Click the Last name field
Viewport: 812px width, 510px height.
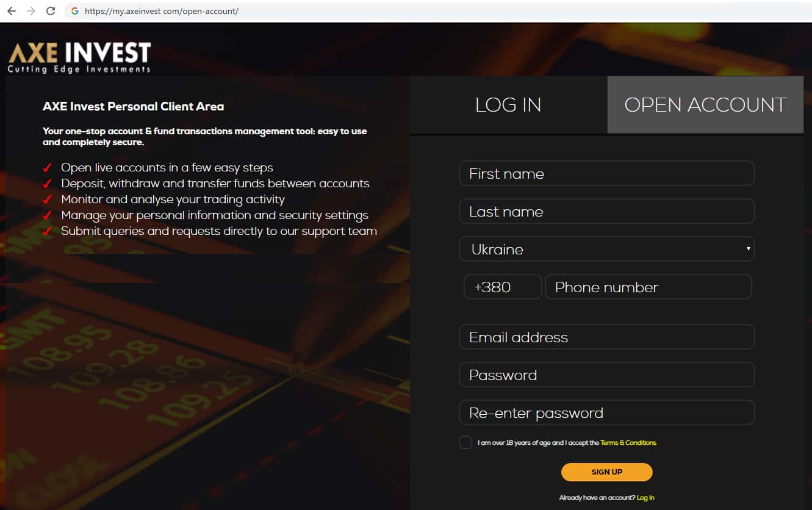[x=606, y=212]
